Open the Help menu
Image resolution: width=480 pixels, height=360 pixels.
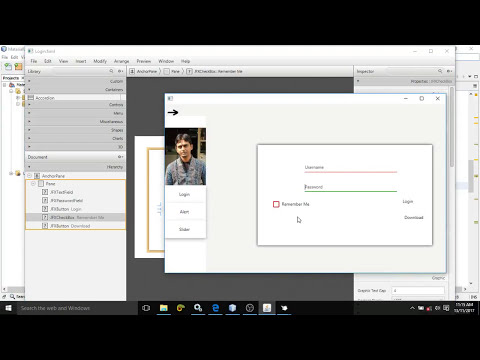(185, 61)
